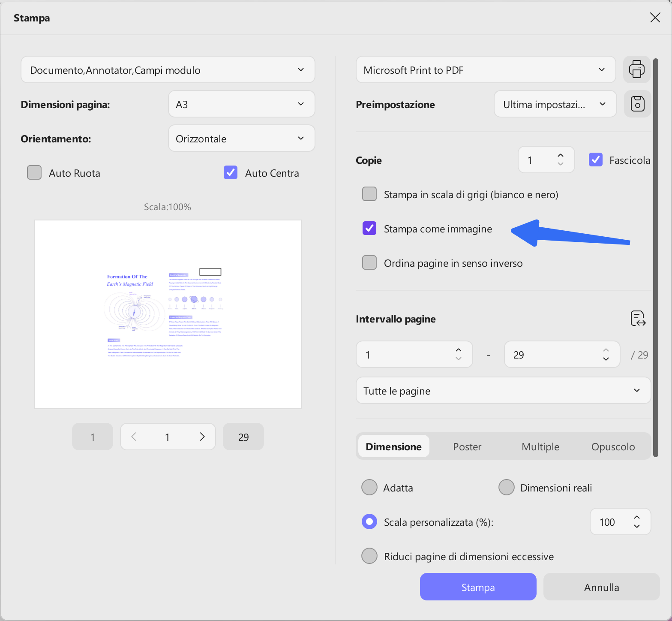Click current preview page number field
Image resolution: width=672 pixels, height=621 pixels.
[167, 437]
